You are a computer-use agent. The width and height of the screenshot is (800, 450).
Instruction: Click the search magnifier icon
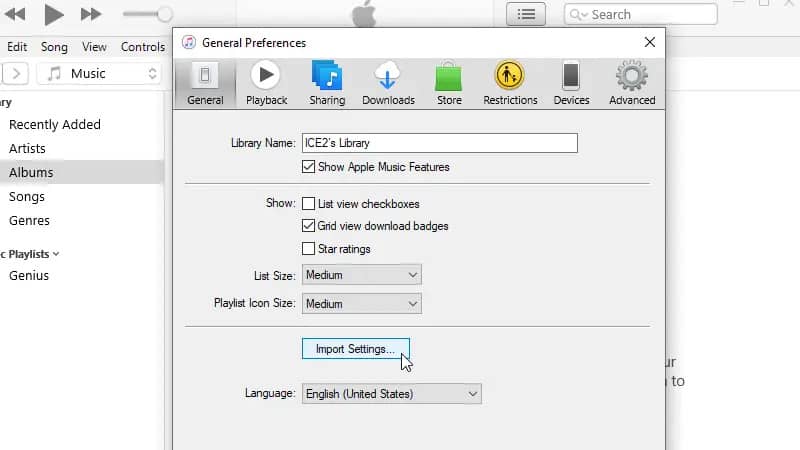[576, 15]
